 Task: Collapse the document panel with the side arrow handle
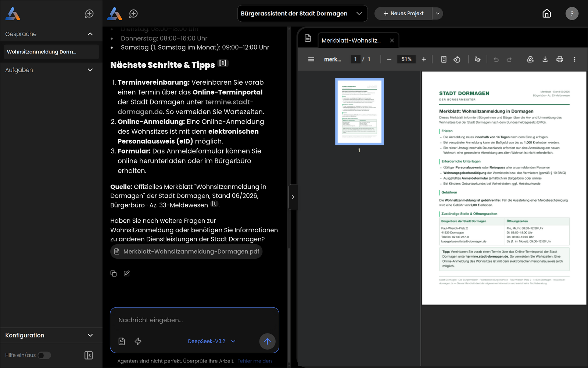(x=293, y=197)
